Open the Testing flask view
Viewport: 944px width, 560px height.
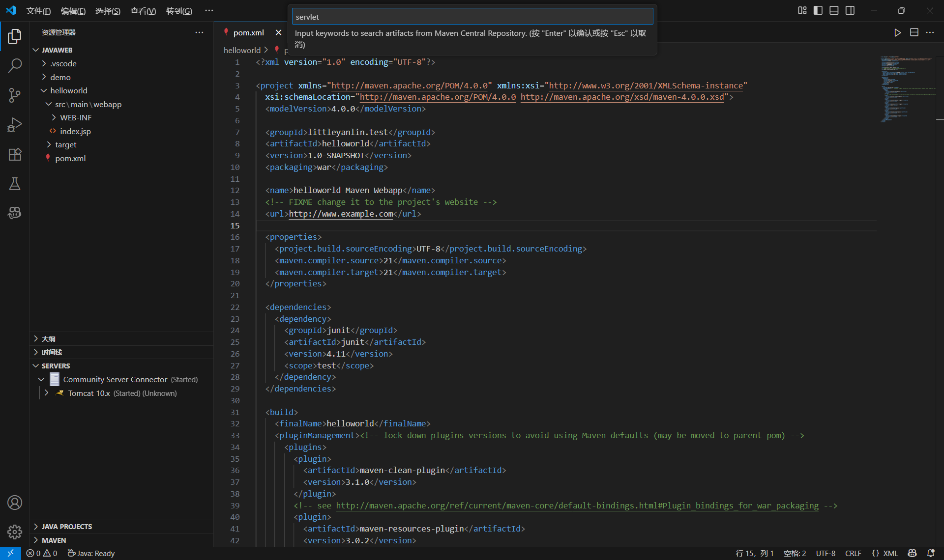[15, 184]
